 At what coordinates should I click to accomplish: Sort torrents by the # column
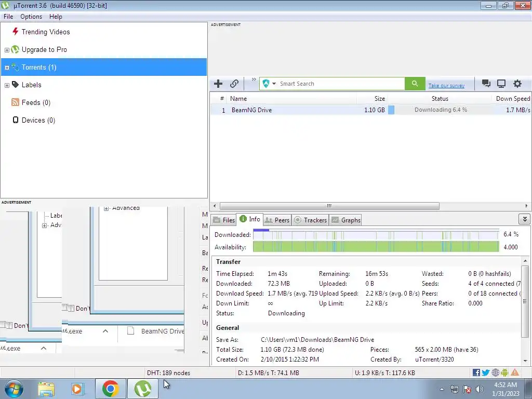pos(222,98)
